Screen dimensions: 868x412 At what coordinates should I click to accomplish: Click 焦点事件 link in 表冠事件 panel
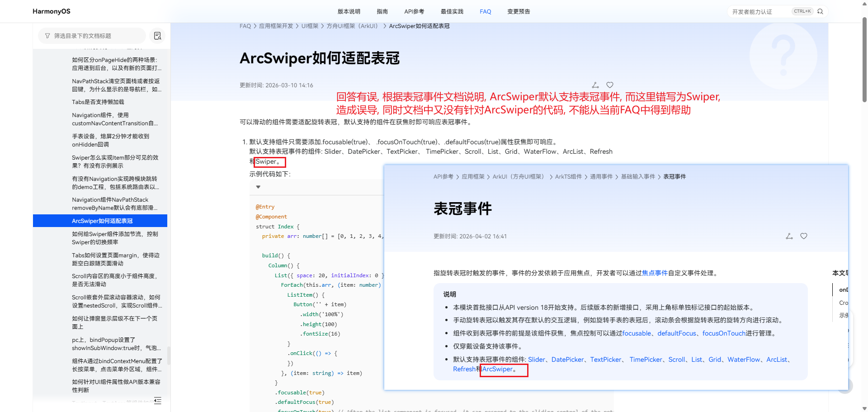655,273
